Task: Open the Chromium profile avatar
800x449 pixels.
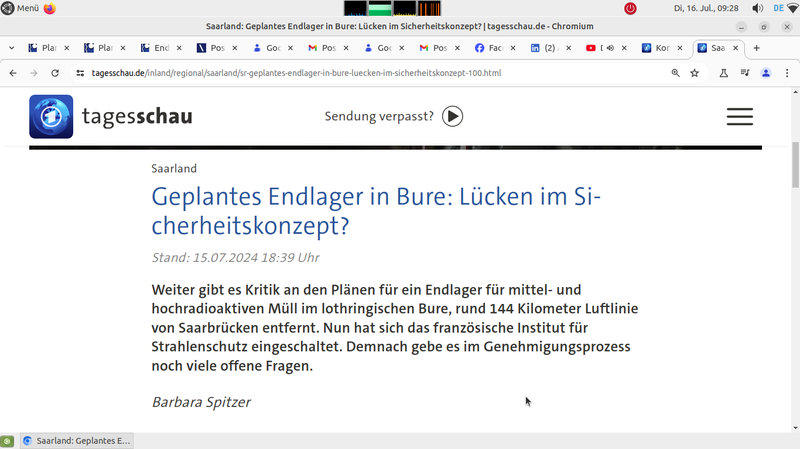Action: tap(766, 73)
